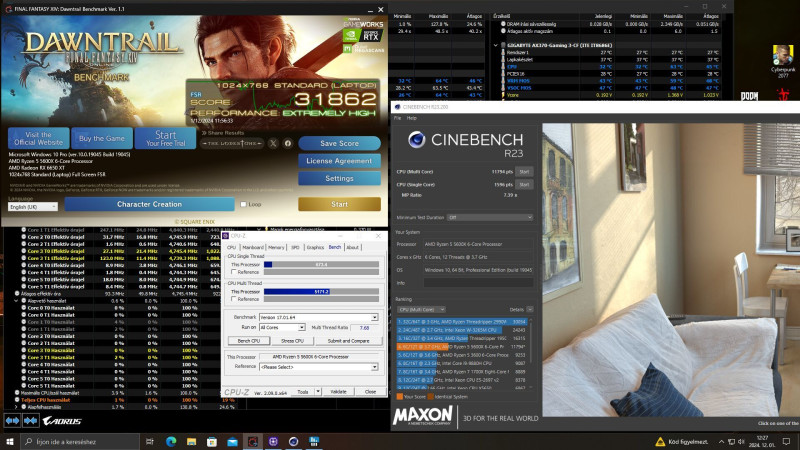Open Task View on taskbar
The height and width of the screenshot is (450, 800).
click(x=150, y=441)
